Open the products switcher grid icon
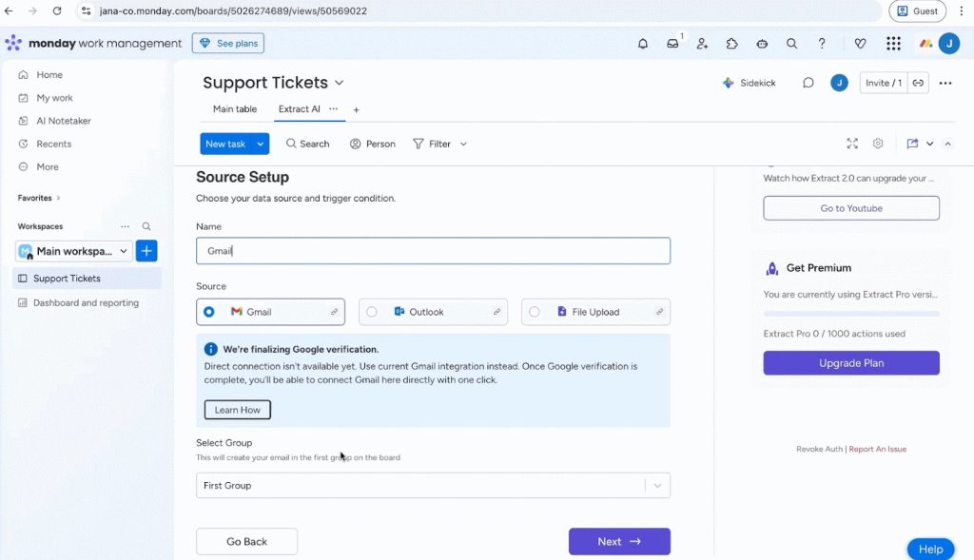The height and width of the screenshot is (560, 974). tap(893, 44)
